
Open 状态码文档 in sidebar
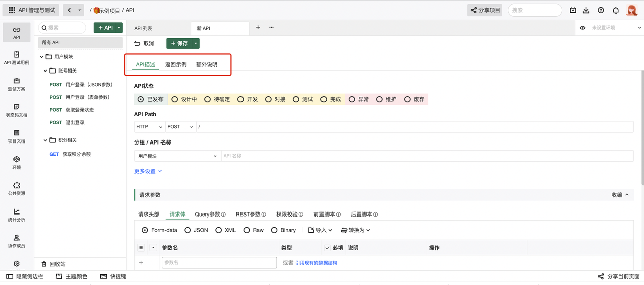(17, 111)
